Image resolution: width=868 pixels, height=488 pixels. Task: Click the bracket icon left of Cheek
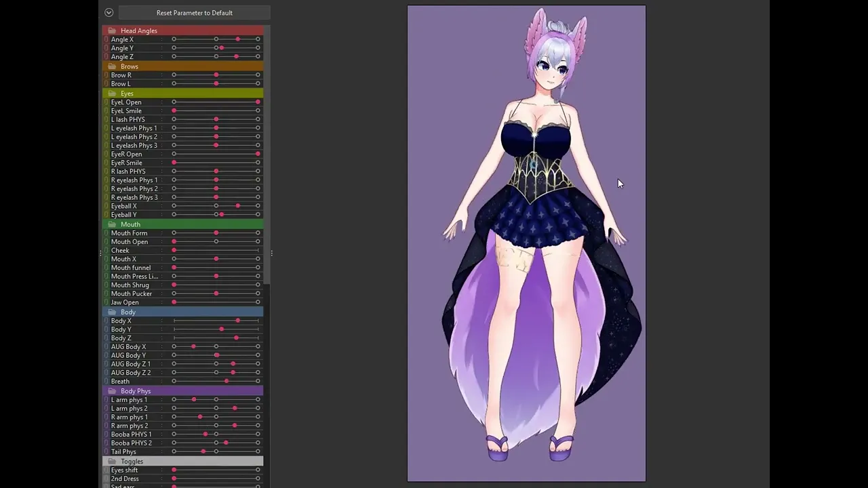(x=106, y=251)
